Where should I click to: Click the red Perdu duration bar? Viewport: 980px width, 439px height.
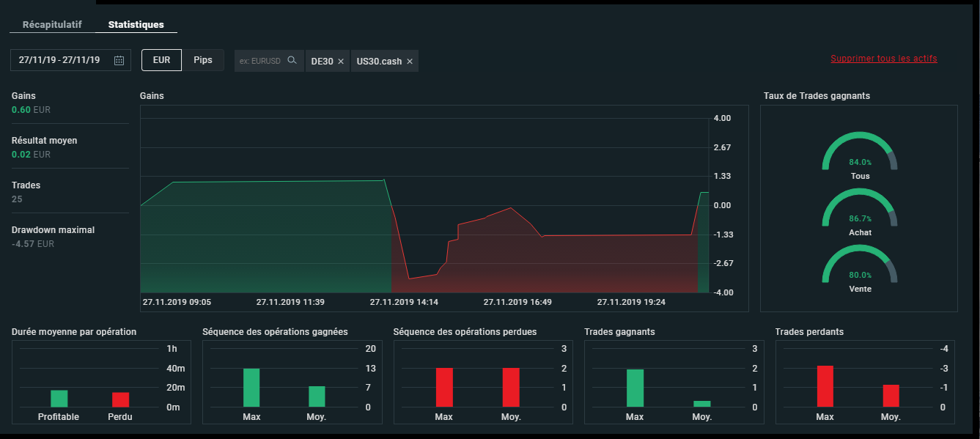[120, 399]
